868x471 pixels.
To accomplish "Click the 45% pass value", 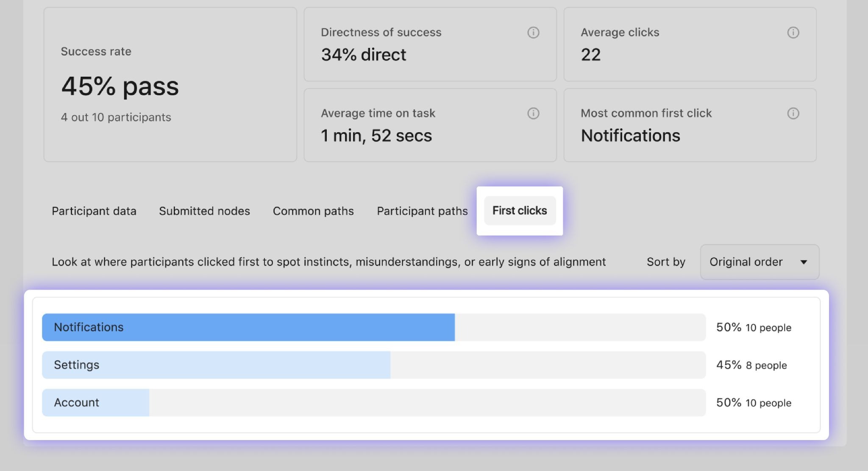I will [120, 86].
